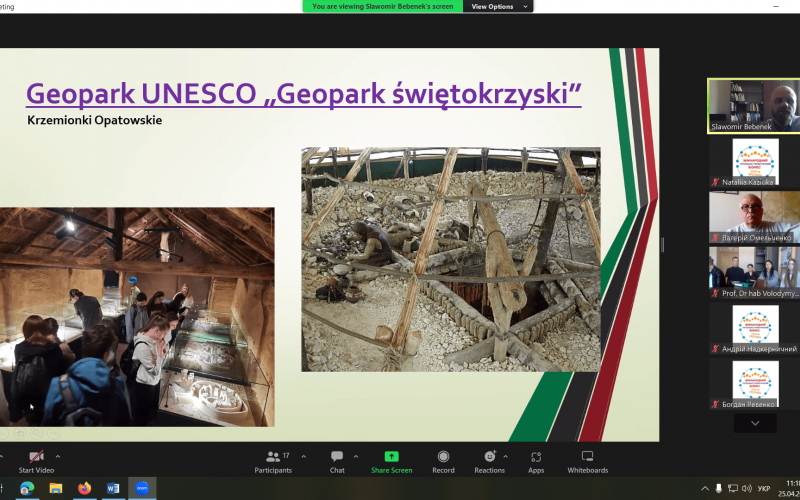This screenshot has height=500, width=800.
Task: Open the Chat panel
Action: tap(337, 462)
